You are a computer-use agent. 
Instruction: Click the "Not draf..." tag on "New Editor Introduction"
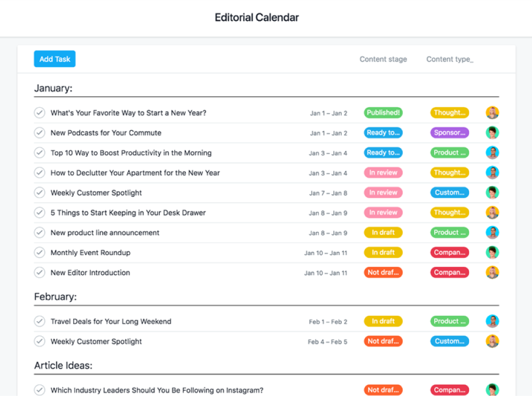click(383, 272)
